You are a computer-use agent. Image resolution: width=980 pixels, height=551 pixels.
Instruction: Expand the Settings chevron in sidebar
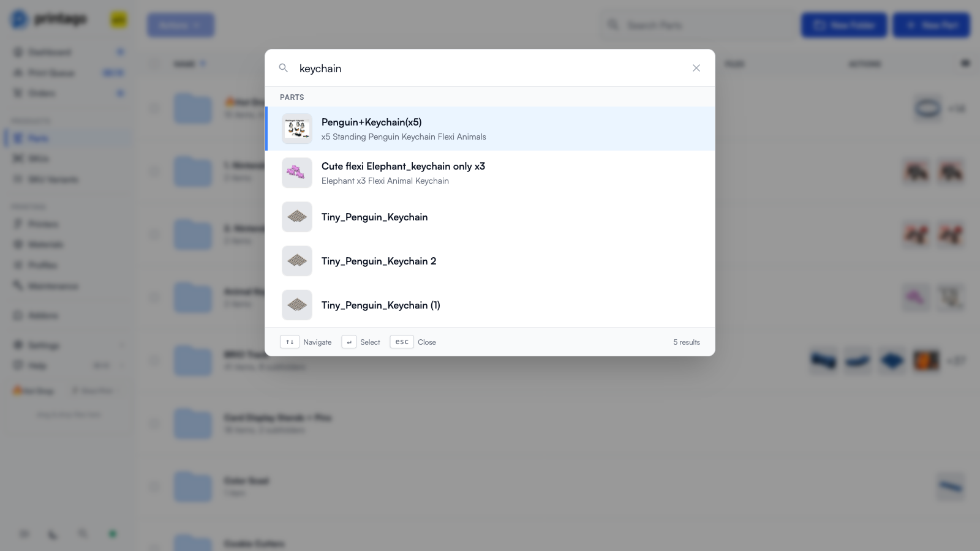(x=122, y=345)
